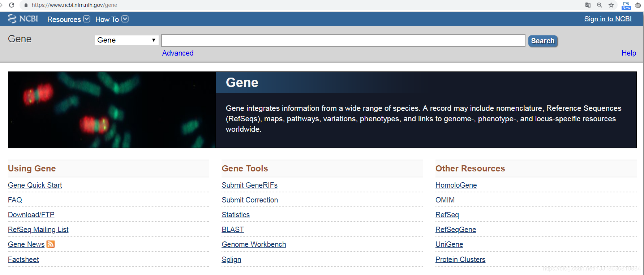This screenshot has height=275, width=644.
Task: Click the chromosome banner image
Action: pos(112,110)
